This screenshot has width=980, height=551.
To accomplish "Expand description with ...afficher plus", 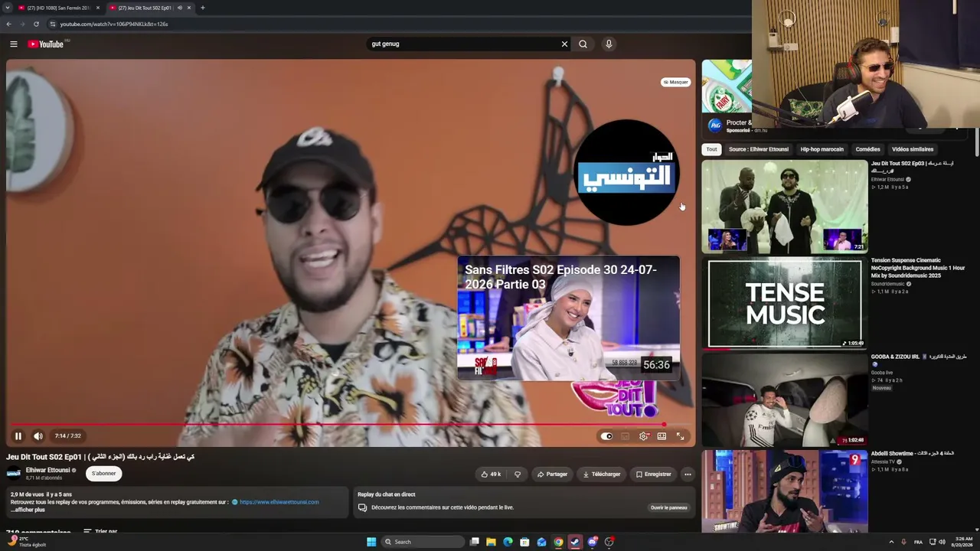I will pyautogui.click(x=28, y=510).
